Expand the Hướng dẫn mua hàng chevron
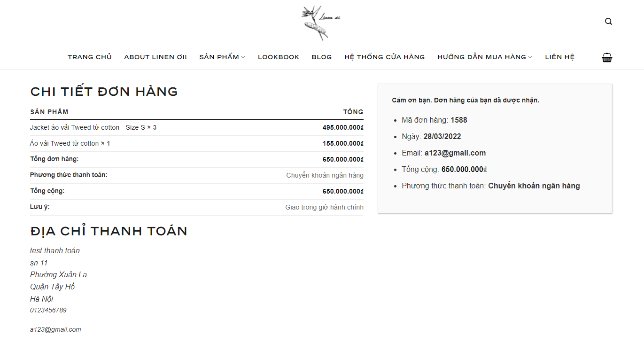This screenshot has width=644, height=350. click(x=530, y=57)
